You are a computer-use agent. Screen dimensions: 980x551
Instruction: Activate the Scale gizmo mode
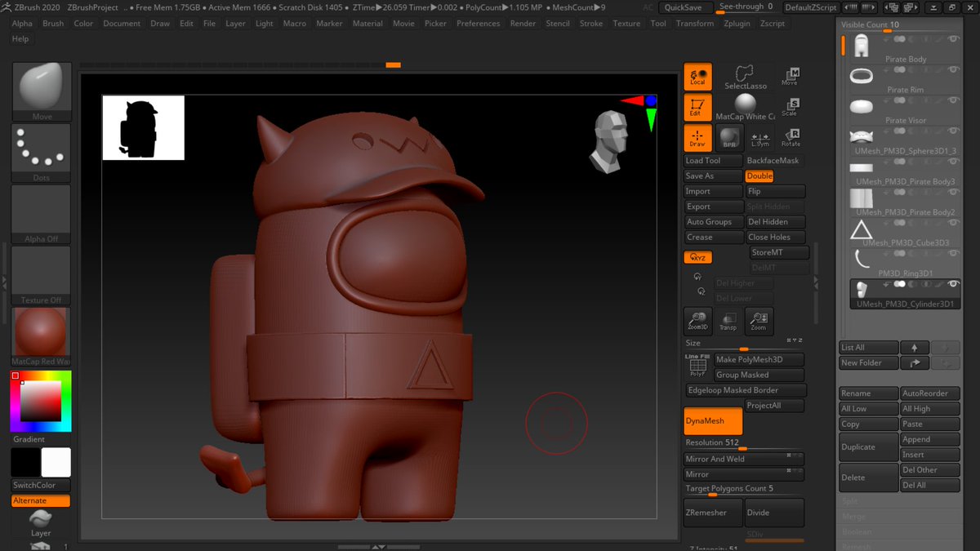coord(790,107)
